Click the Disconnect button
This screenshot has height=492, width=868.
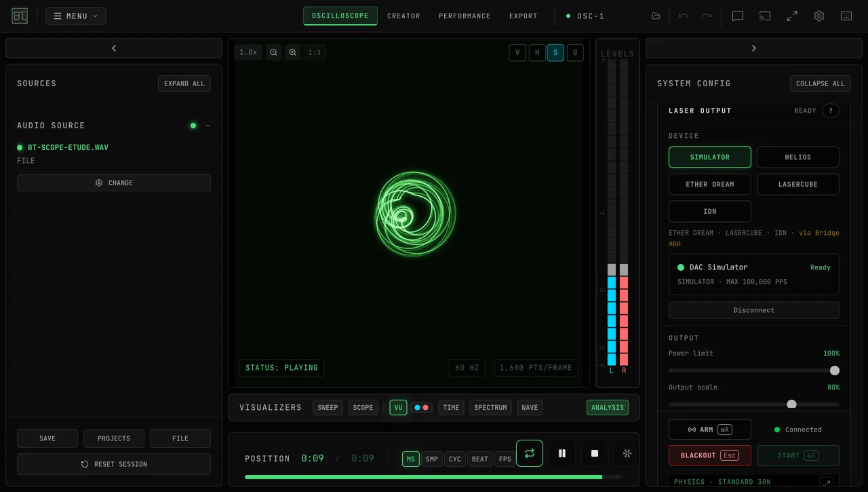754,310
